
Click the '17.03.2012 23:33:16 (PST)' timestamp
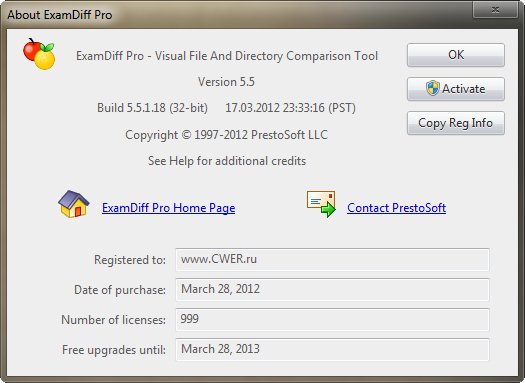(x=290, y=108)
